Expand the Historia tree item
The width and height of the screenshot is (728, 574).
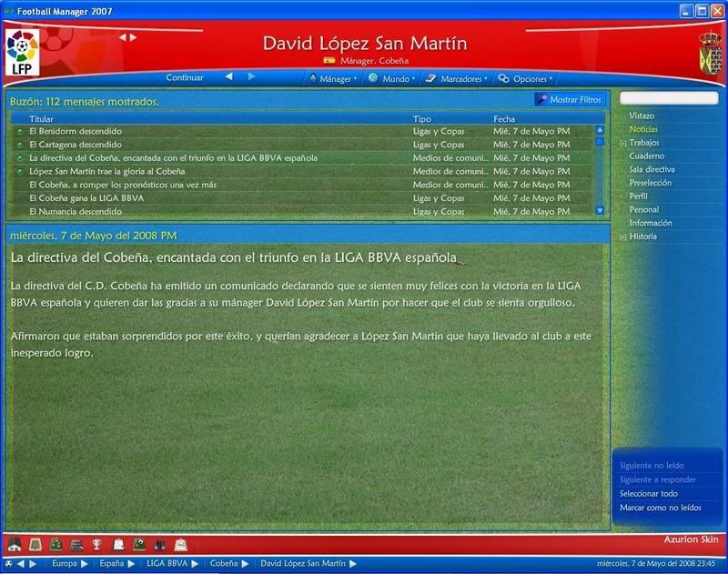click(x=623, y=237)
